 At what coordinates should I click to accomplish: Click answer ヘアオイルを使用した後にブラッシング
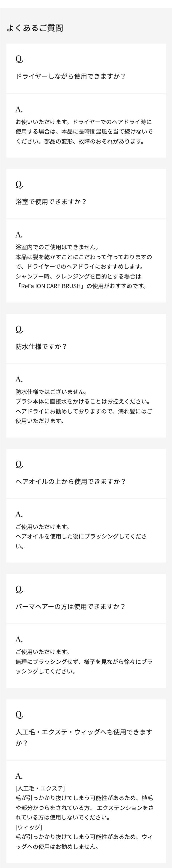coord(81,536)
